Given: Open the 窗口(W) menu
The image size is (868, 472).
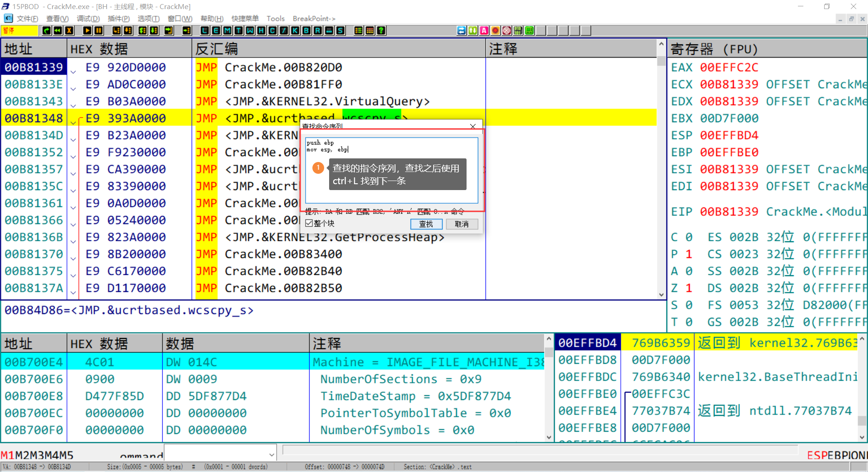Looking at the screenshot, I should pyautogui.click(x=180, y=19).
